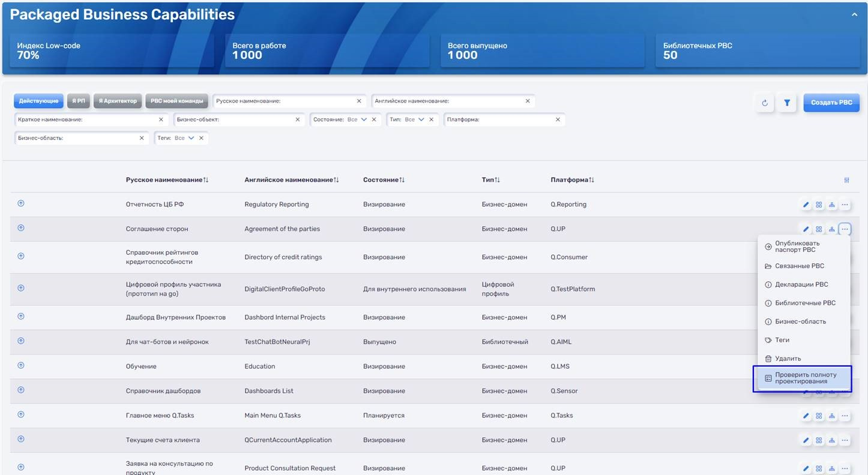The image size is (868, 475).
Task: Select Проверить полноту проектирования menu item
Action: coord(804,378)
